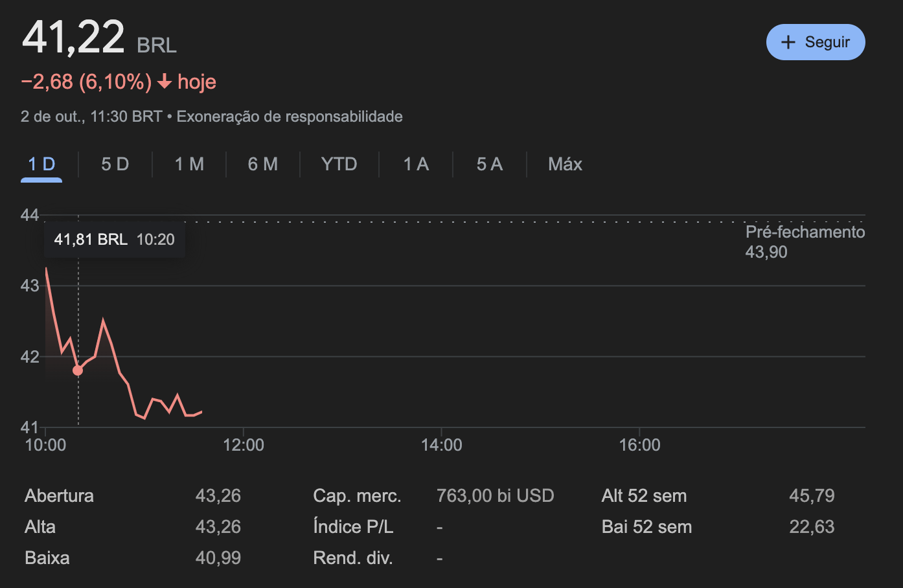Image resolution: width=903 pixels, height=588 pixels.
Task: Switch to the 5 D chart tab
Action: point(115,164)
